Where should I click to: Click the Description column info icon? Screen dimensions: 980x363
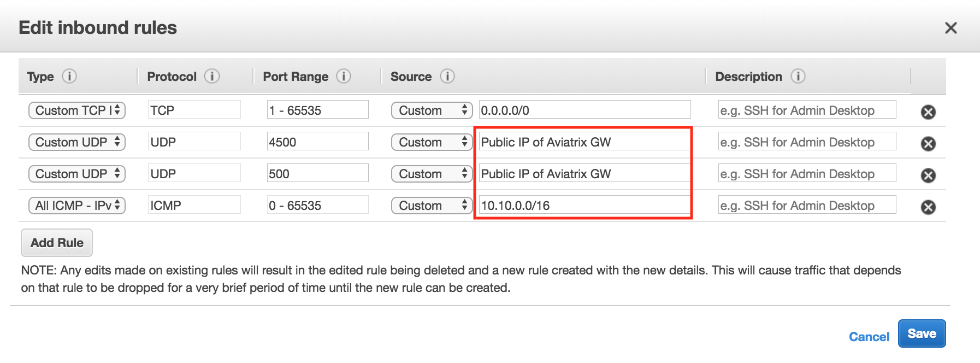coord(798,76)
